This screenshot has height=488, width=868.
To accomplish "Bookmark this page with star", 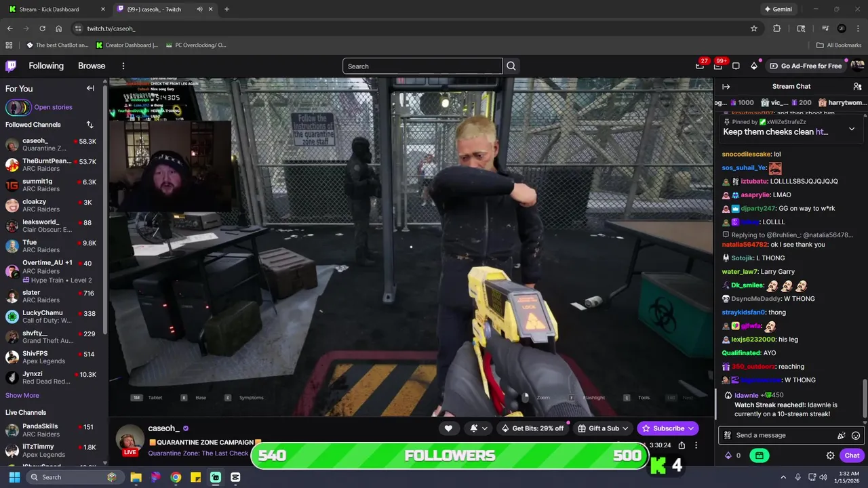I will pyautogui.click(x=753, y=28).
